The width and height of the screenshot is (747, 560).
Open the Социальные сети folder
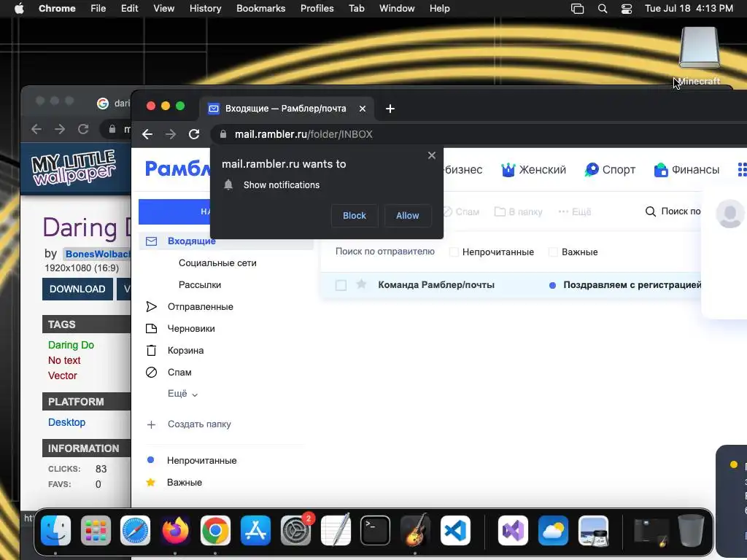point(217,262)
